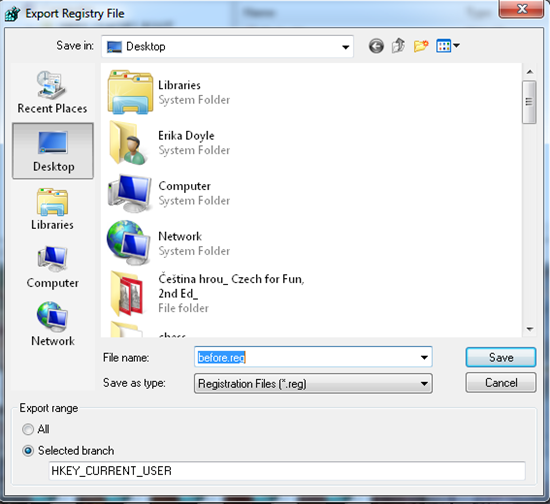Image resolution: width=550 pixels, height=504 pixels.
Task: Click the file list scroll up arrow
Action: click(530, 72)
